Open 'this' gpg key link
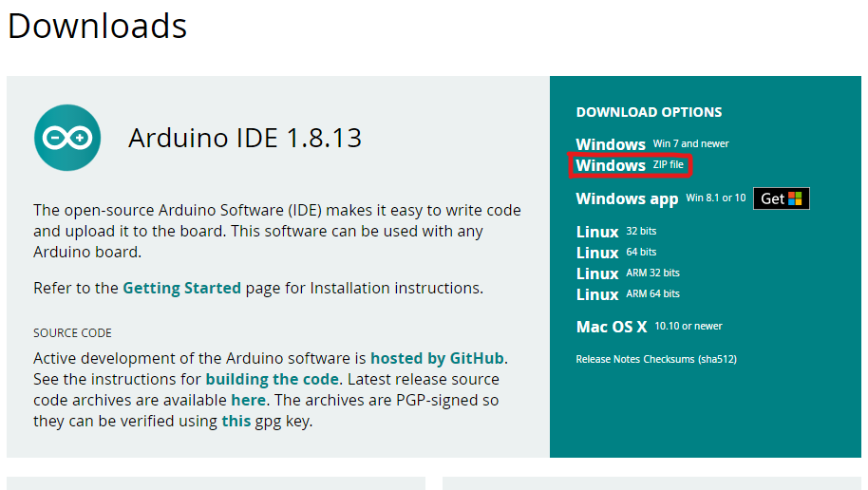The height and width of the screenshot is (490, 868). tap(236, 421)
